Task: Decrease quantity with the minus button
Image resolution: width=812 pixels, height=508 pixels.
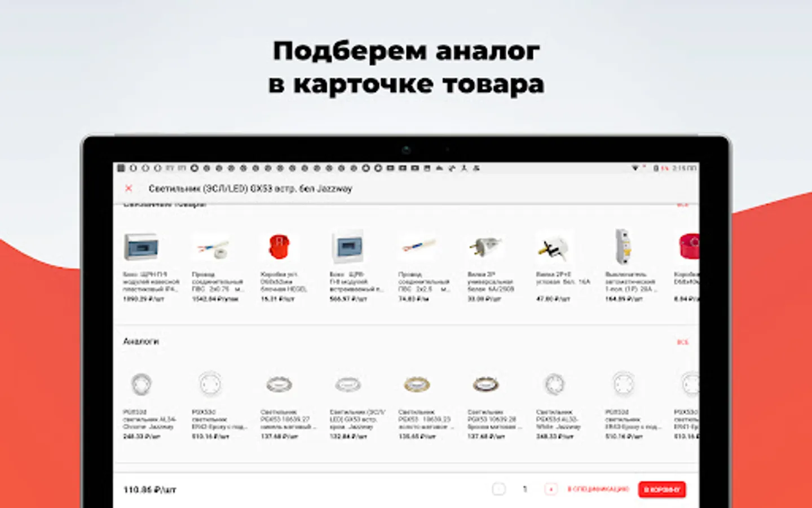Action: [x=498, y=489]
